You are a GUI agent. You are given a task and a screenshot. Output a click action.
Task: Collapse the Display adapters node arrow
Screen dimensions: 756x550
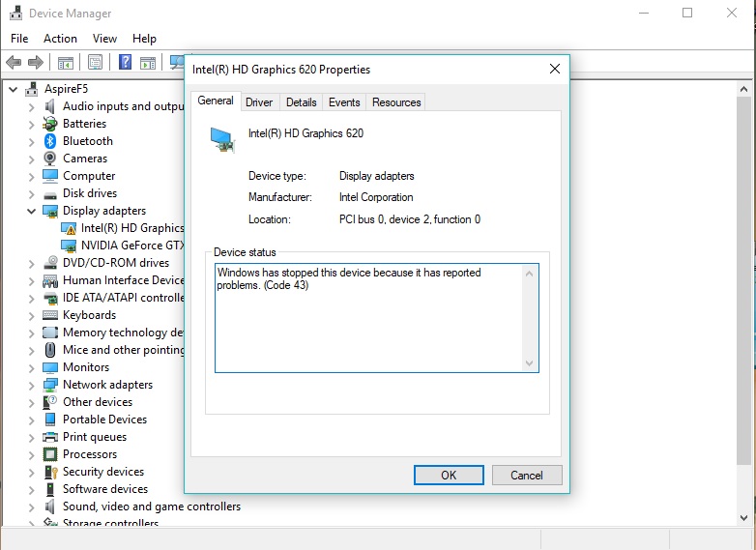coord(32,211)
